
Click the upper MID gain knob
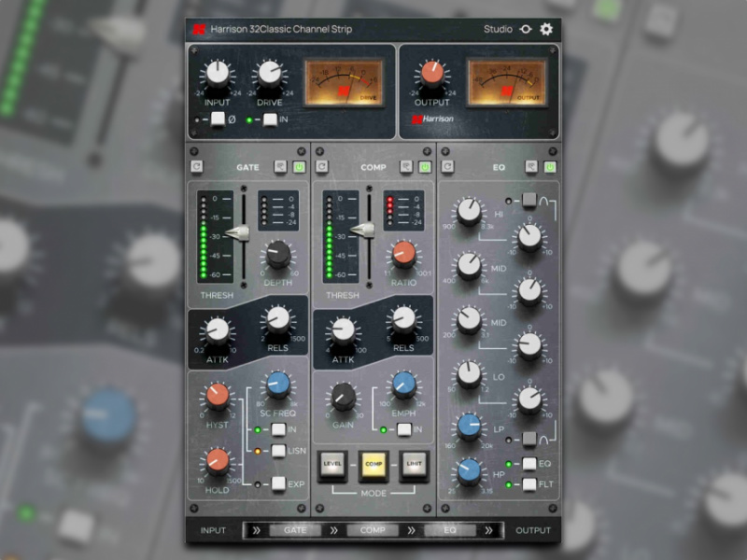tap(529, 291)
